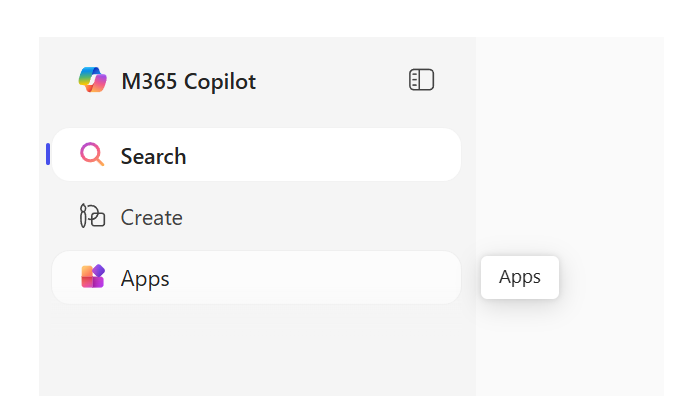
Task: Open the Create navigation item
Action: coord(257,216)
